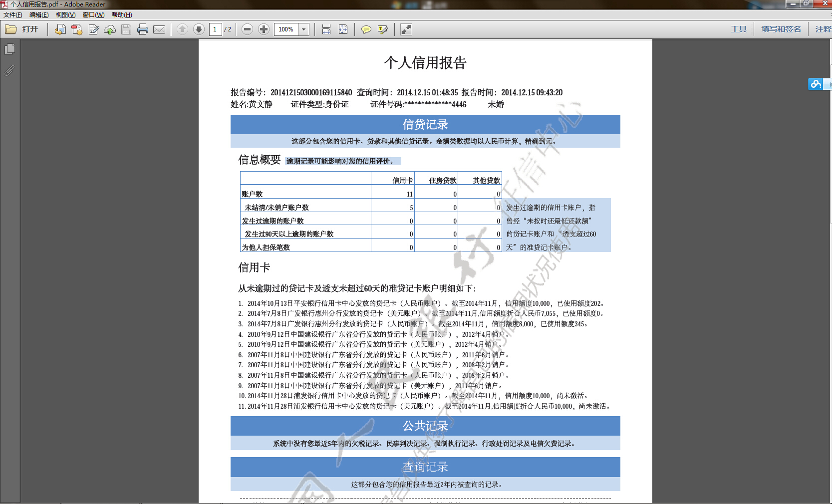Click the page number input field
The width and height of the screenshot is (832, 504).
[215, 29]
